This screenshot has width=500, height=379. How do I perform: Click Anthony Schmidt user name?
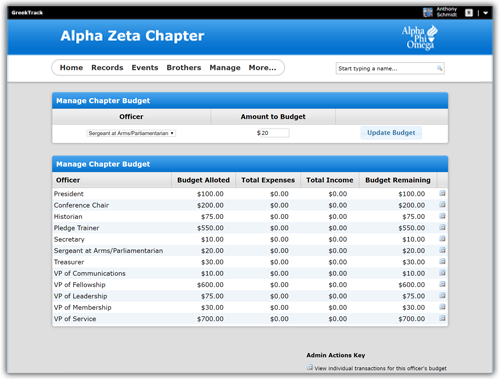(447, 12)
